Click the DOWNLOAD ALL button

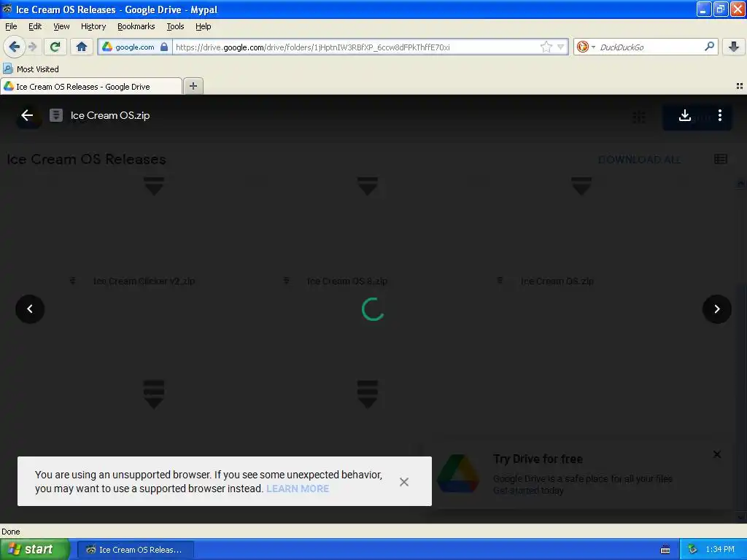pos(639,160)
